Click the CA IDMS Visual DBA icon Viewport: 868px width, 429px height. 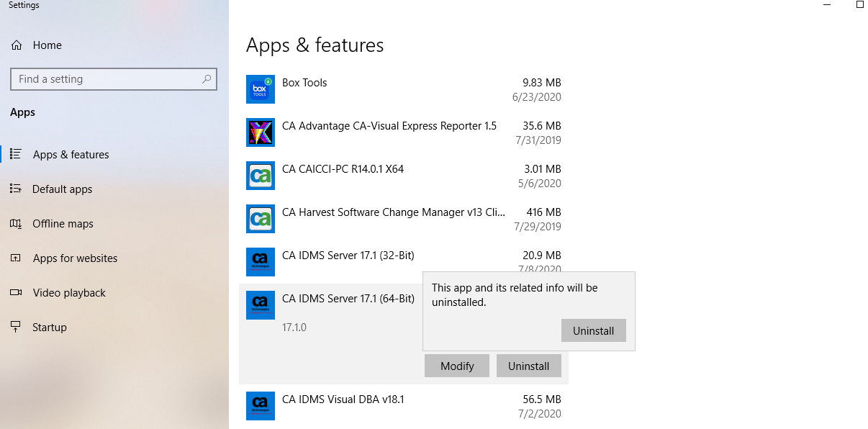[260, 406]
